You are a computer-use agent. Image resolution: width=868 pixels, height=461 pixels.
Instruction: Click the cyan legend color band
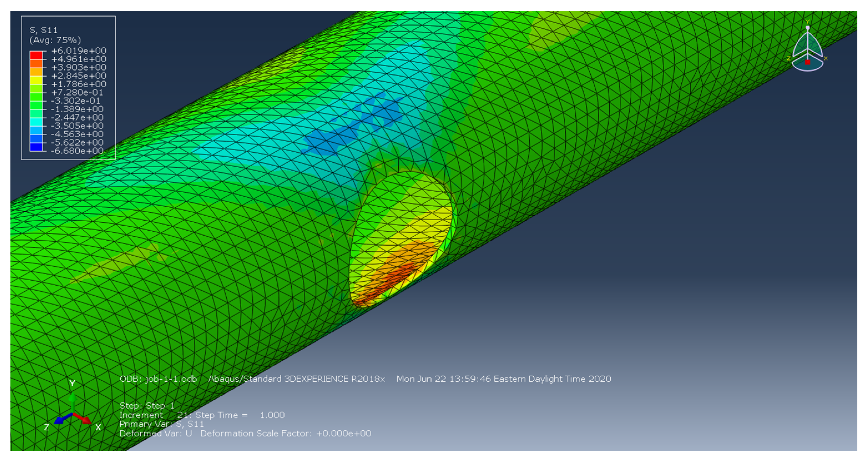click(x=36, y=122)
